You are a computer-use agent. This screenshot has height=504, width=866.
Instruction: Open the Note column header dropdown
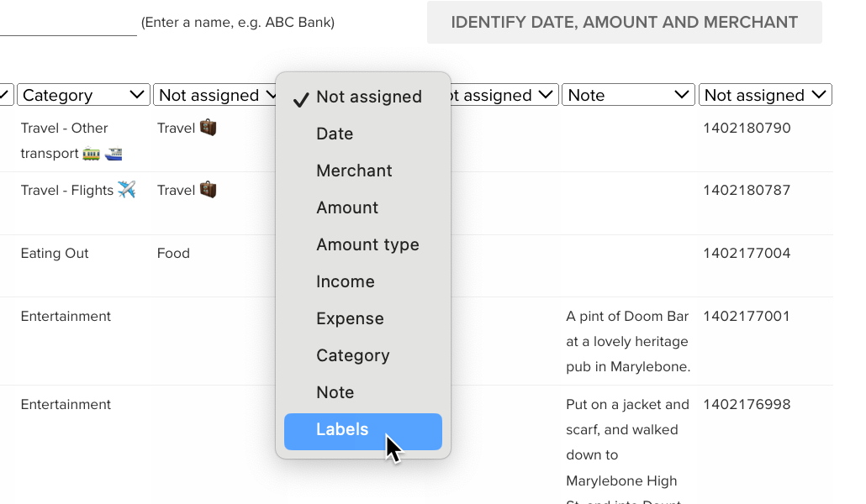pos(628,96)
